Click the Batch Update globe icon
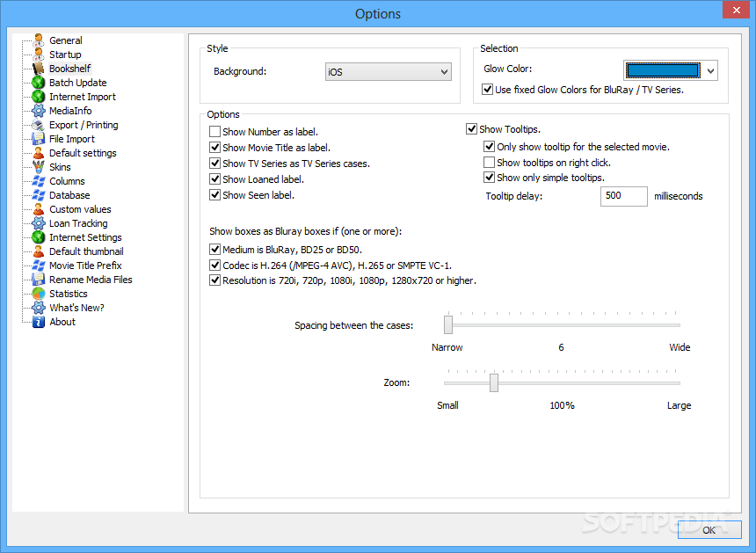756x553 pixels. (39, 83)
